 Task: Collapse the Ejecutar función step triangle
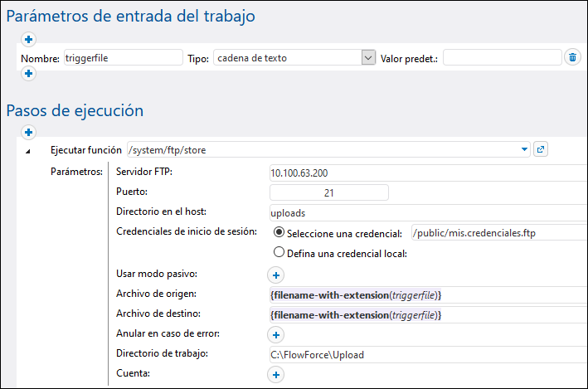pyautogui.click(x=27, y=150)
